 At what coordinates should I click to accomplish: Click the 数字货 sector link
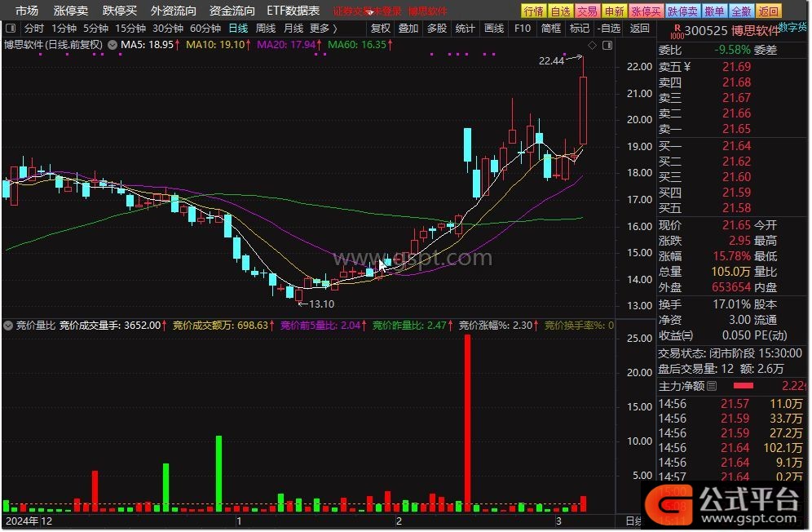[792, 27]
